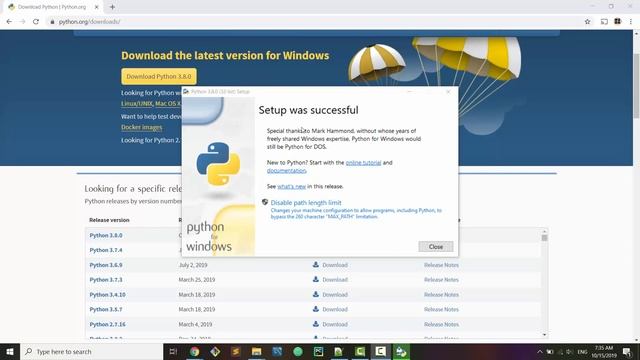Click the page vertical scrollbar thumb
The width and height of the screenshot is (640, 360).
[x=636, y=86]
